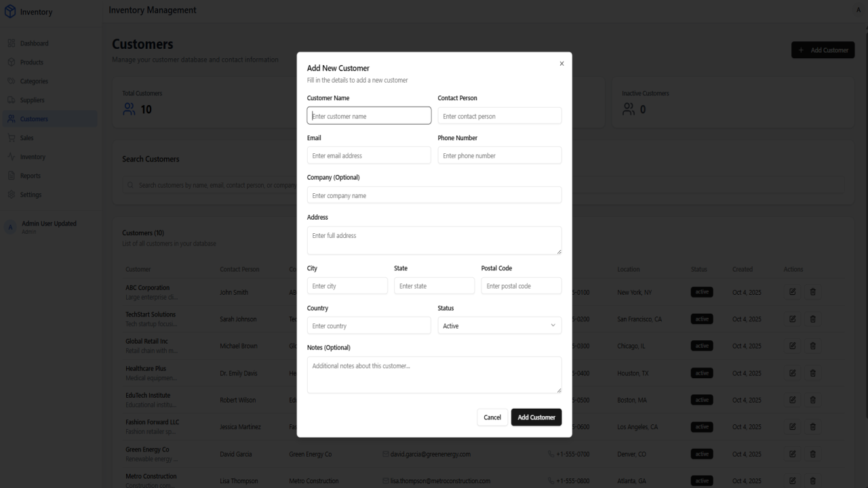Click user avatar in top right

pyautogui.click(x=859, y=10)
